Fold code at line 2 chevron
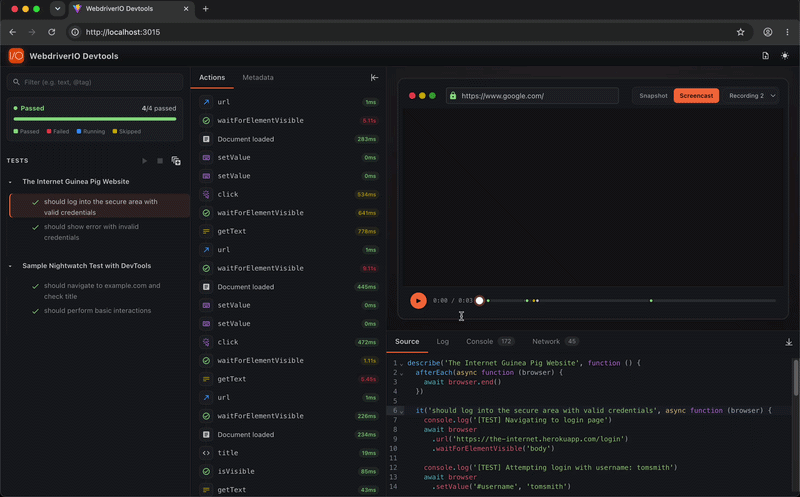 pyautogui.click(x=402, y=374)
